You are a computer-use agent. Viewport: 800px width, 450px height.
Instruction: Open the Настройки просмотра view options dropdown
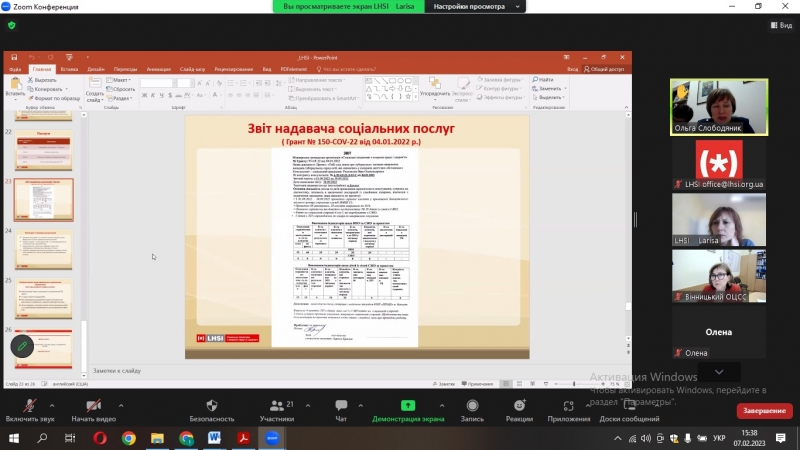tap(475, 6)
